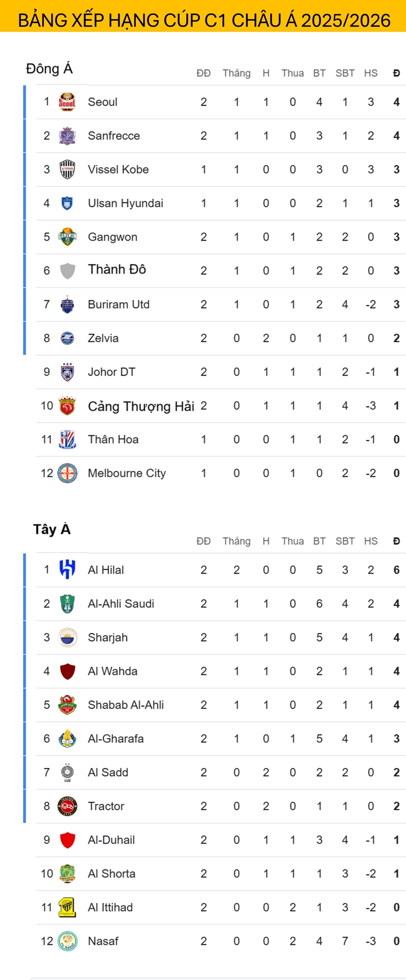
Task: Open the Al-Ahli Saudi team name
Action: 121,604
